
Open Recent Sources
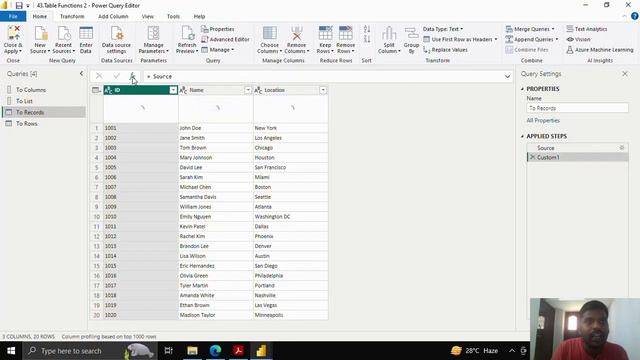[x=63, y=39]
